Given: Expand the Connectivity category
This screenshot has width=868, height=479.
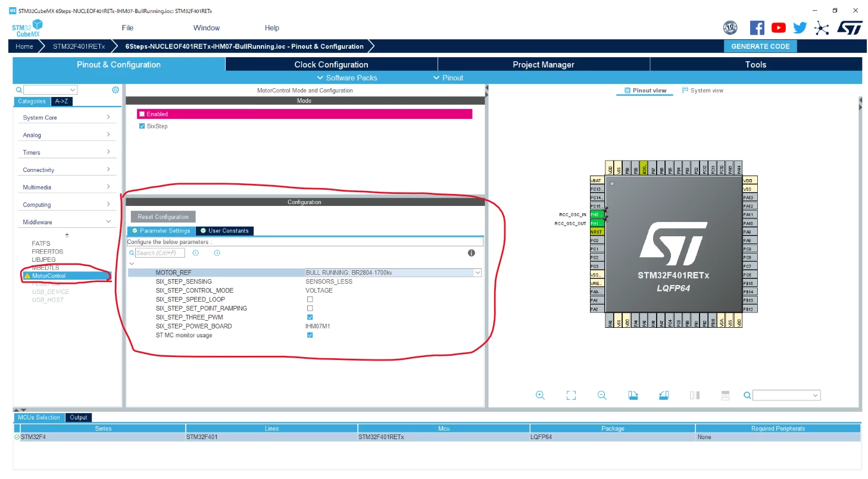Looking at the screenshot, I should [x=67, y=170].
